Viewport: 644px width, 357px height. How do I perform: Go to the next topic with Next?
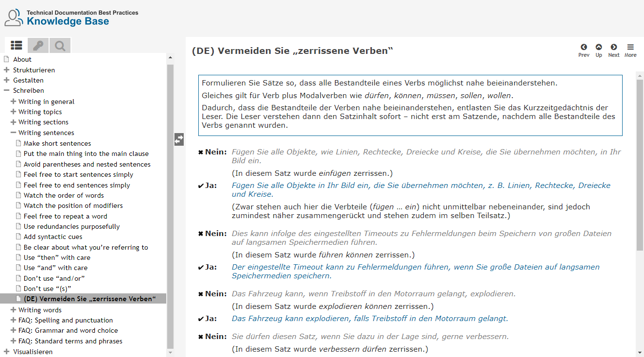tap(614, 51)
